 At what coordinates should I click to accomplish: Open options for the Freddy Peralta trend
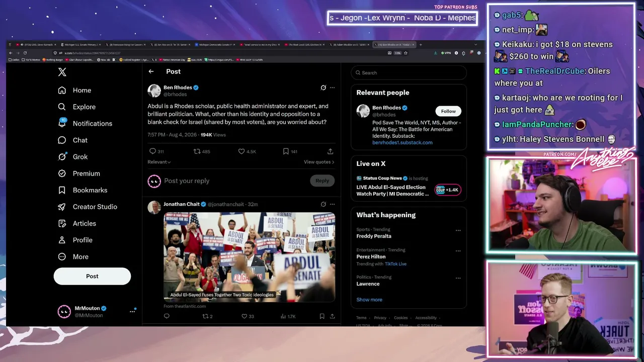(x=458, y=231)
